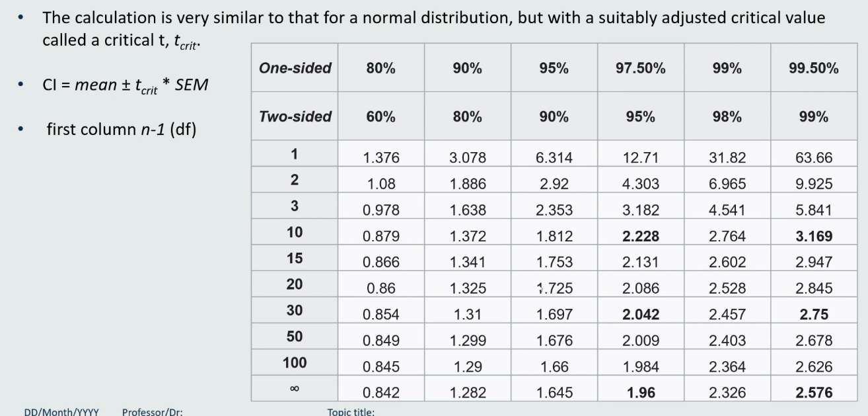
Task: Select the 63.66 table cell
Action: click(814, 158)
